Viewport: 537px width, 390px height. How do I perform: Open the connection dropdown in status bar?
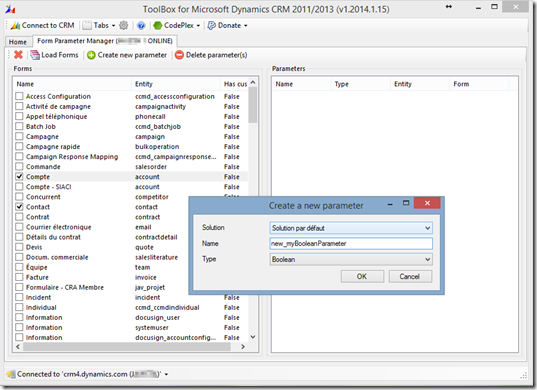166,375
